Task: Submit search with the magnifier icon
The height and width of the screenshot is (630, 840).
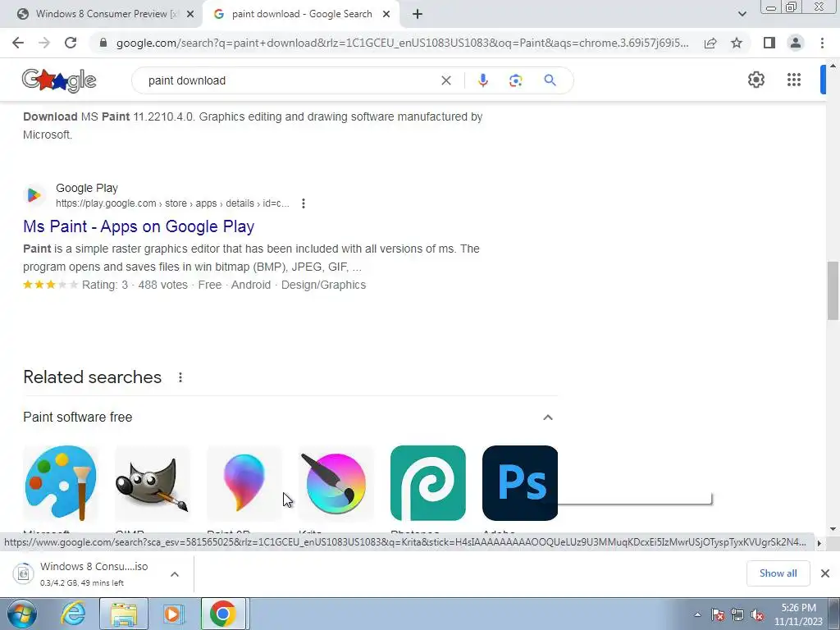Action: coord(550,80)
